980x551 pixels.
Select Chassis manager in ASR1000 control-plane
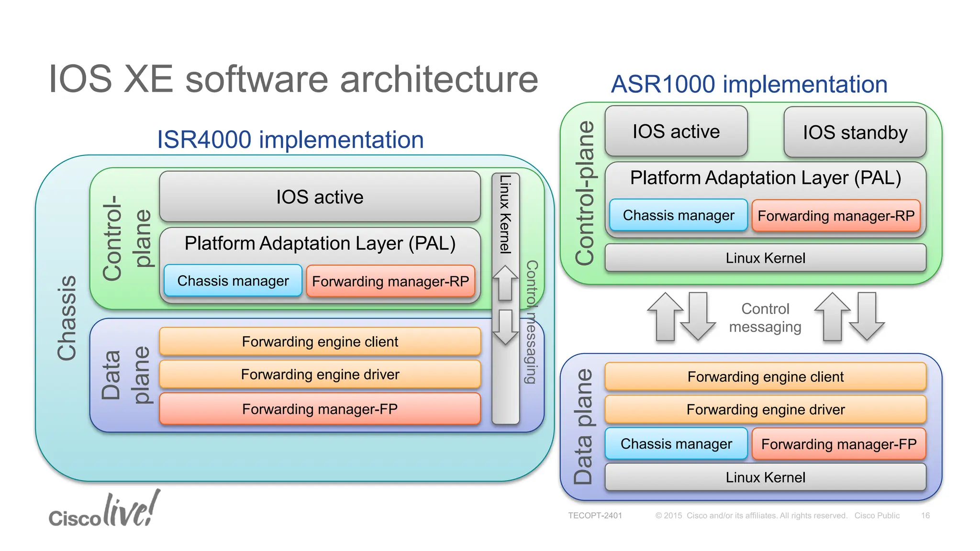coord(679,215)
